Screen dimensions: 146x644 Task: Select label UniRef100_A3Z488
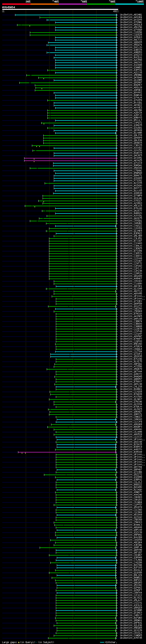pyautogui.click(x=131, y=65)
